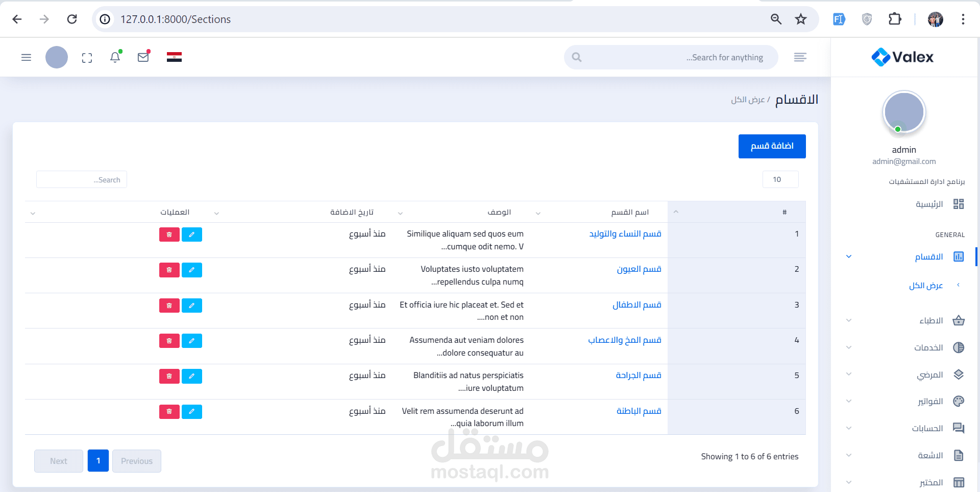Delete قسم النساء والتوليد with the trash button
980x492 pixels.
pyautogui.click(x=169, y=235)
